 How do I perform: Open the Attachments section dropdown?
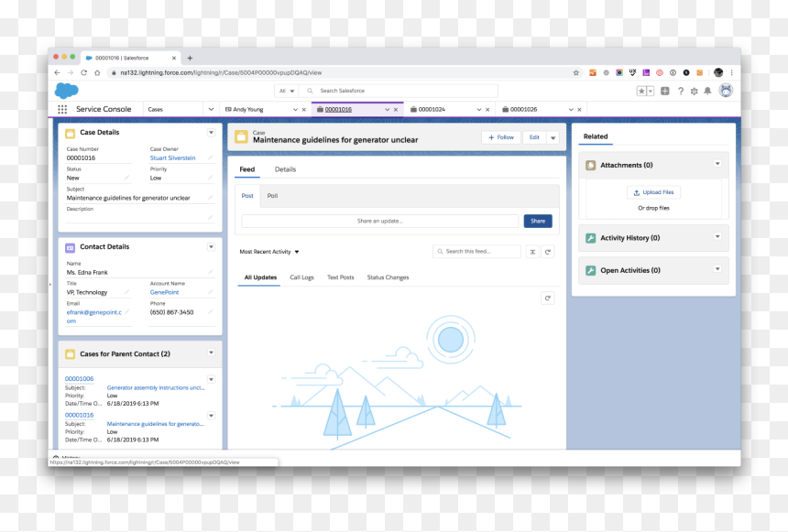[717, 164]
